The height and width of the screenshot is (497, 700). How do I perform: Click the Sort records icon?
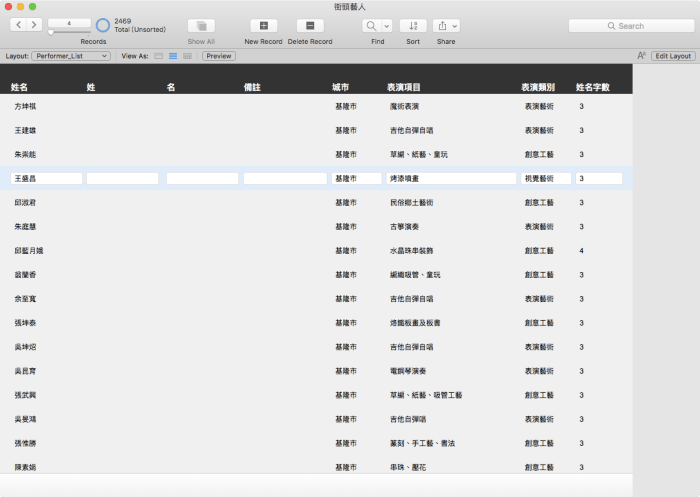[x=413, y=26]
